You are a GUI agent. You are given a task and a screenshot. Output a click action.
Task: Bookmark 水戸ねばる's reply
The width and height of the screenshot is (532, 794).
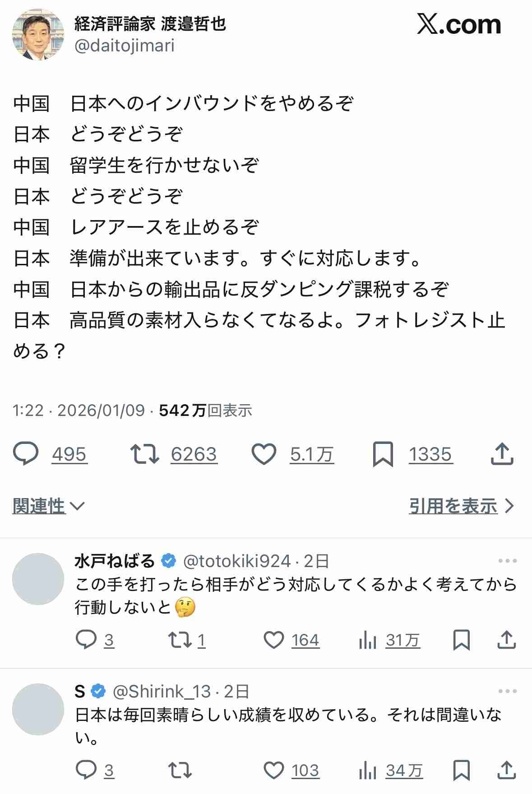tap(461, 640)
